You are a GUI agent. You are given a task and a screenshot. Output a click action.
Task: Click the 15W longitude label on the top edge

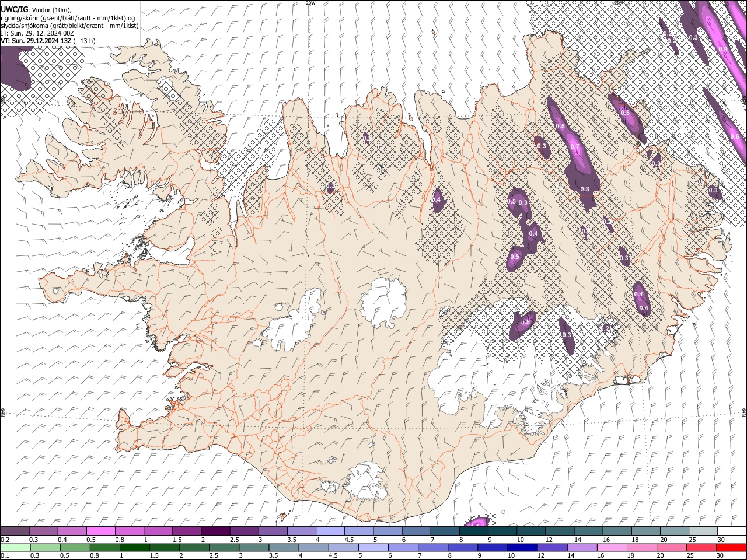pyautogui.click(x=619, y=3)
